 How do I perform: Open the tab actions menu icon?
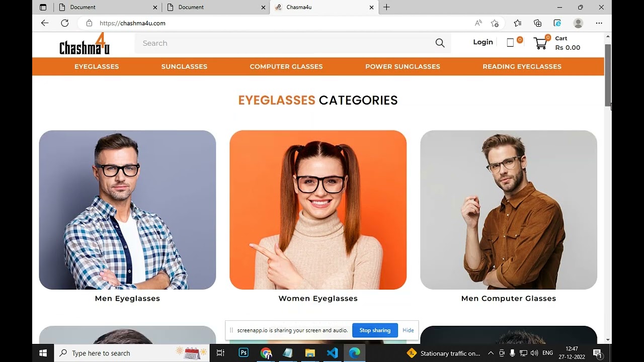pyautogui.click(x=43, y=7)
